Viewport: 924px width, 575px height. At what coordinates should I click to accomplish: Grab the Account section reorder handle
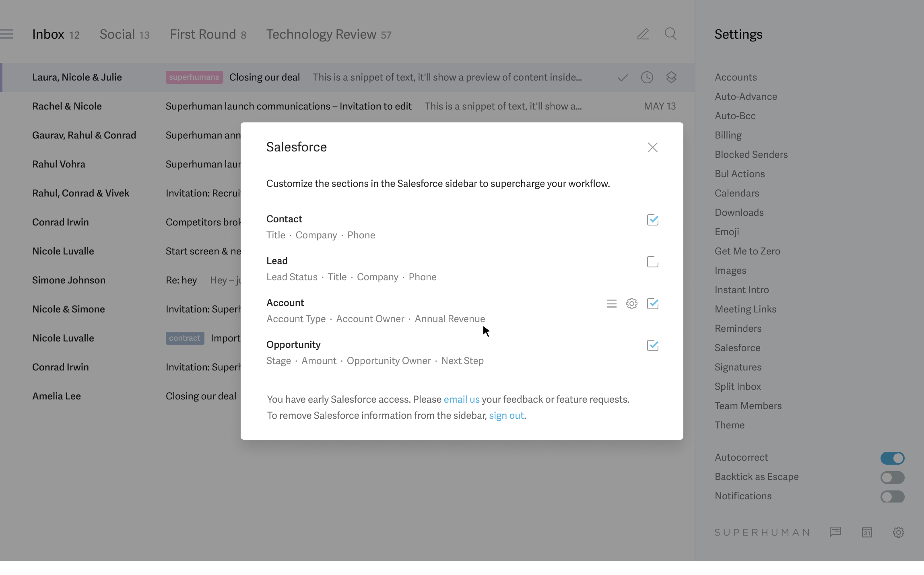pos(612,304)
